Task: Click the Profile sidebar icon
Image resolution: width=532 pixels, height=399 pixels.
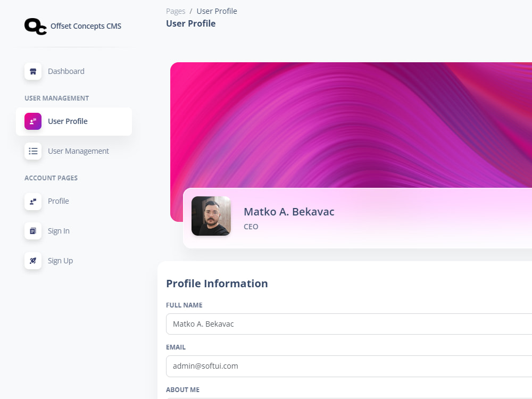Action: (33, 201)
